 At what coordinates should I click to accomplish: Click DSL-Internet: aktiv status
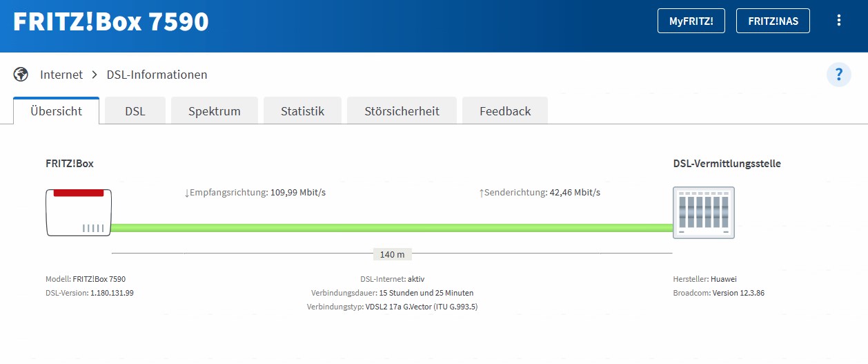(392, 279)
